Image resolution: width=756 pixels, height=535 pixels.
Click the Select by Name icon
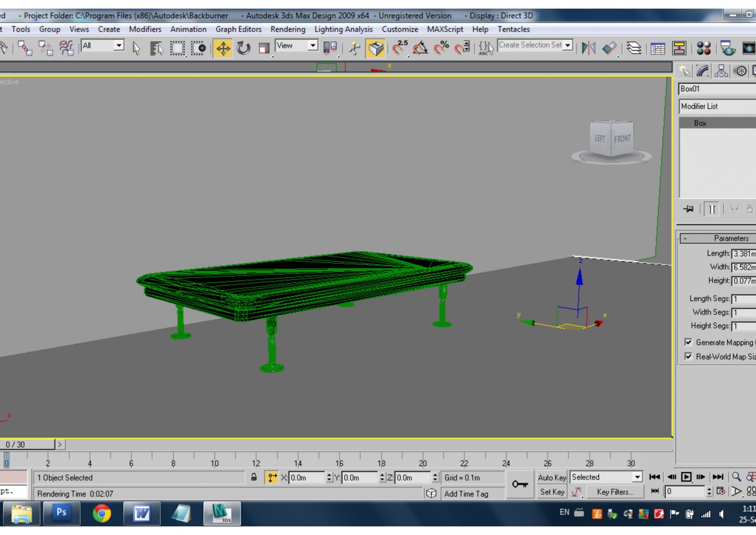coord(156,48)
